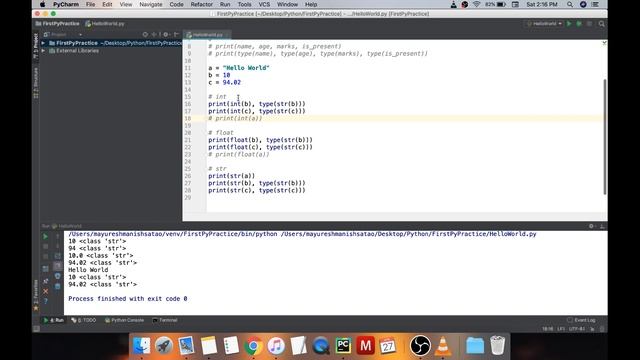Open the File menu
Screen dimensions: 640x360
(x=90, y=4)
